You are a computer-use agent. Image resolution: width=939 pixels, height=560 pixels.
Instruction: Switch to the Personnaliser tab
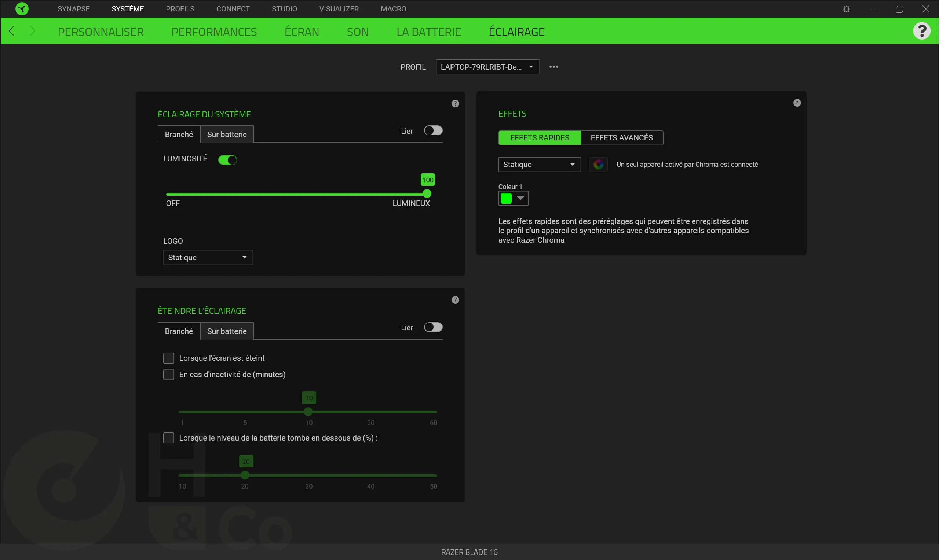101,32
